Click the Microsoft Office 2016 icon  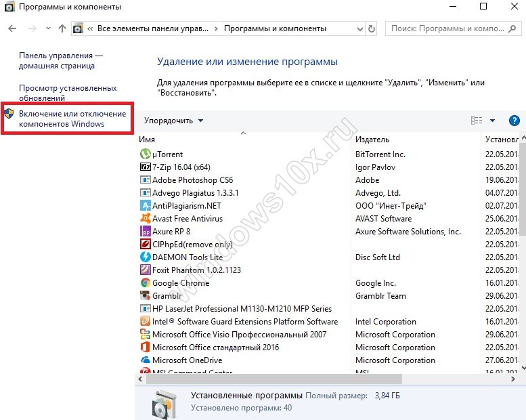coord(145,347)
